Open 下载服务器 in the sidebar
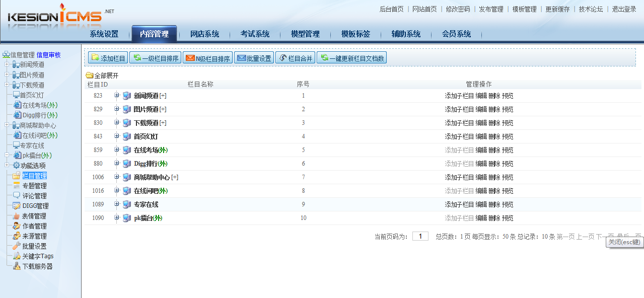644x298 pixels. [37, 266]
